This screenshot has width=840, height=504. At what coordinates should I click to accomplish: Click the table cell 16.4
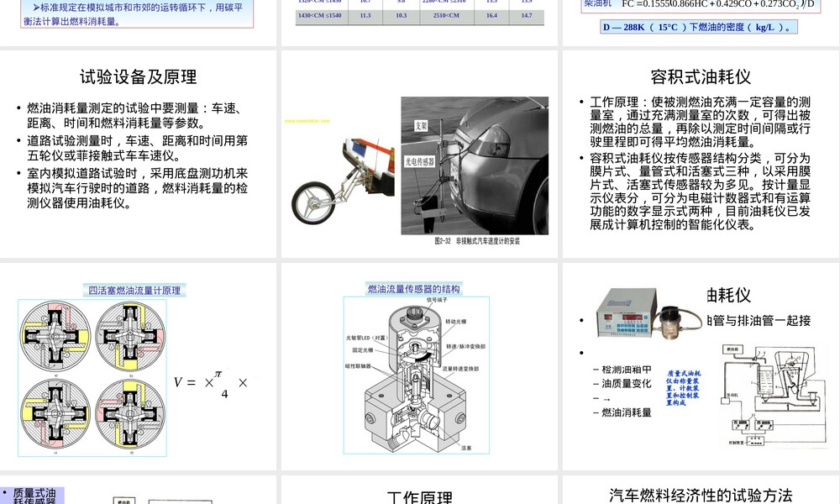[x=491, y=15]
